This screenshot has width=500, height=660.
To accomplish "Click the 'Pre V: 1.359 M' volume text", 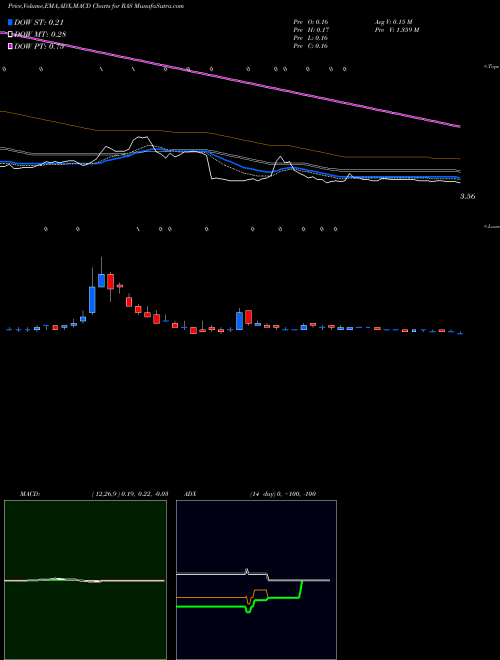I will (396, 30).
